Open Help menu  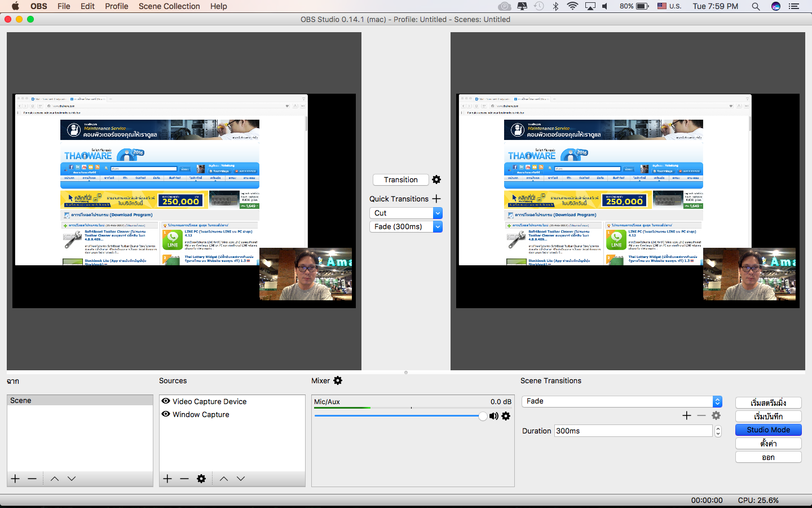click(x=219, y=6)
